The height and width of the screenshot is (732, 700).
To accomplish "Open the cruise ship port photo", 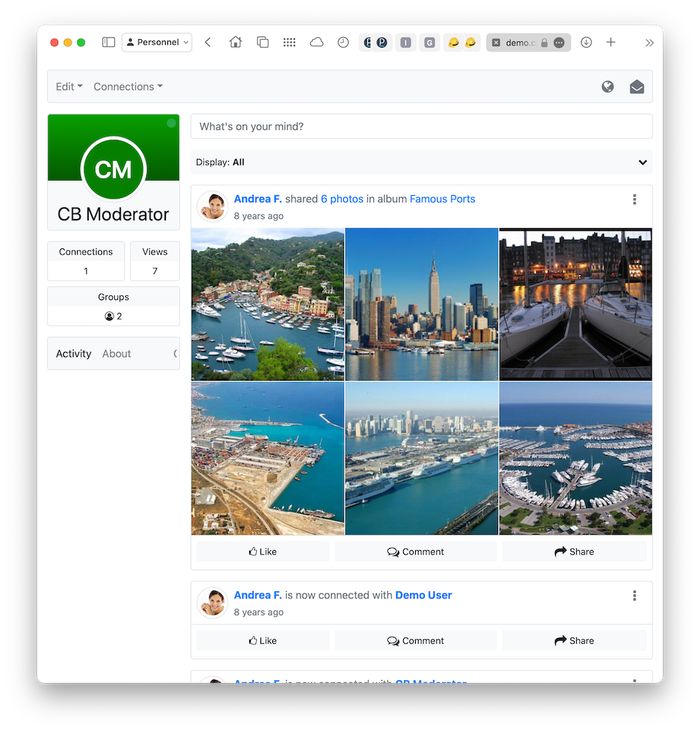I will (x=421, y=458).
